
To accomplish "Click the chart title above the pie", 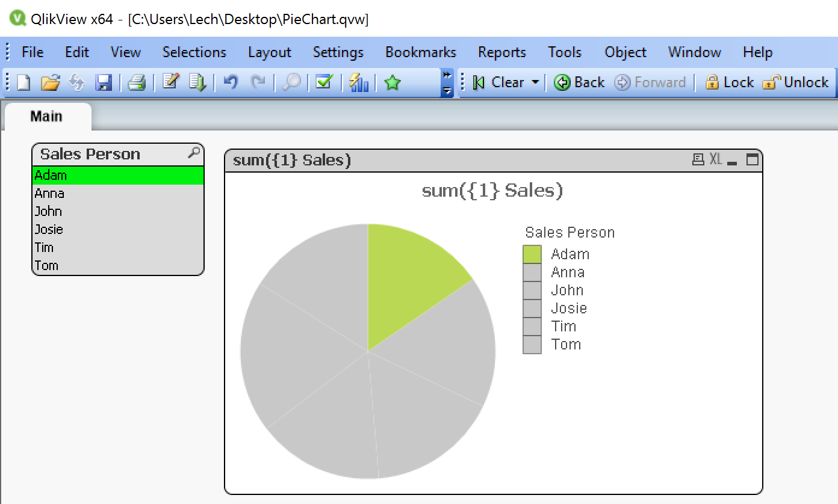I will tap(492, 191).
